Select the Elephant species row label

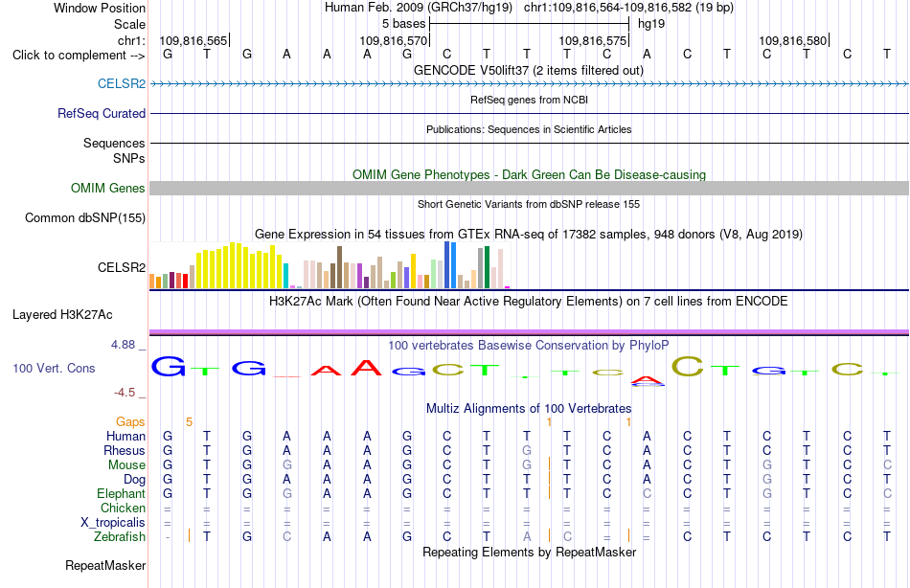[x=121, y=493]
